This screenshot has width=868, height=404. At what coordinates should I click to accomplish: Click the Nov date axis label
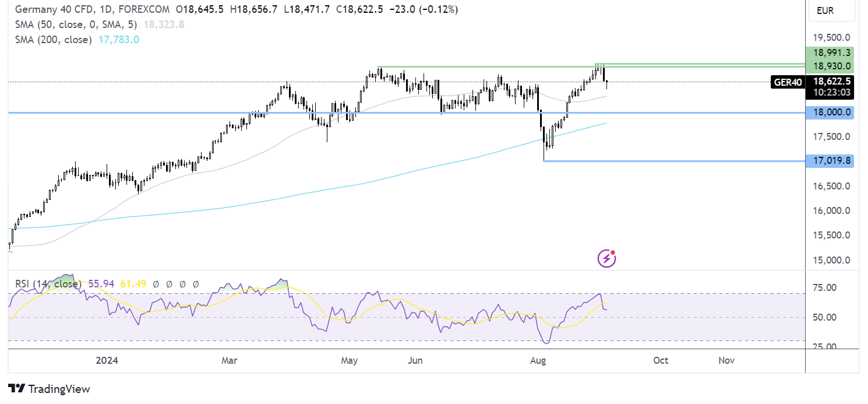pyautogui.click(x=726, y=361)
